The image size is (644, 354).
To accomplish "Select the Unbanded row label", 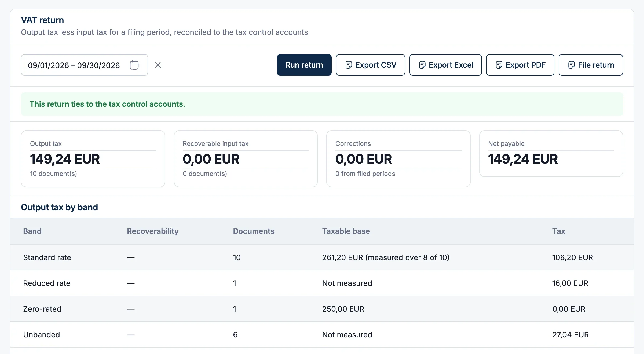I will (41, 335).
